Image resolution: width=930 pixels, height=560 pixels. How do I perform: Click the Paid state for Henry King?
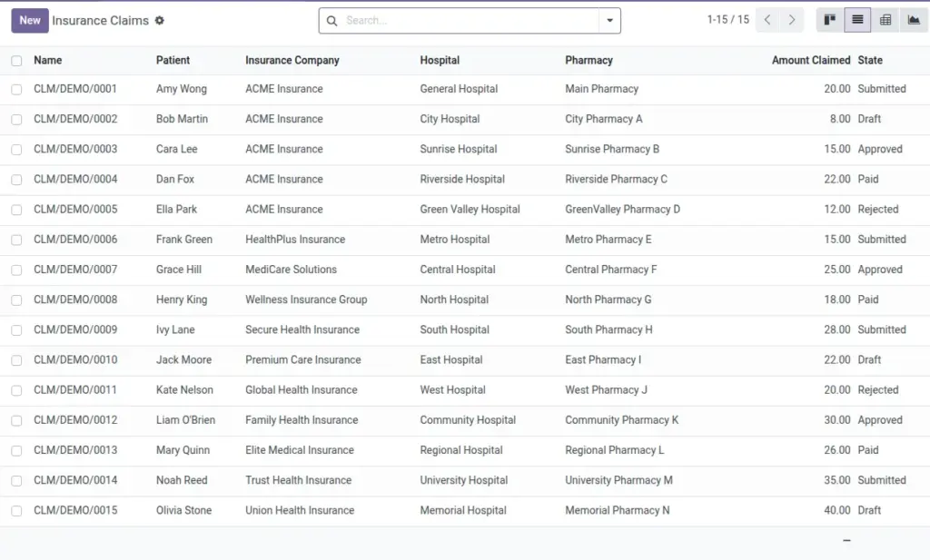tap(867, 300)
